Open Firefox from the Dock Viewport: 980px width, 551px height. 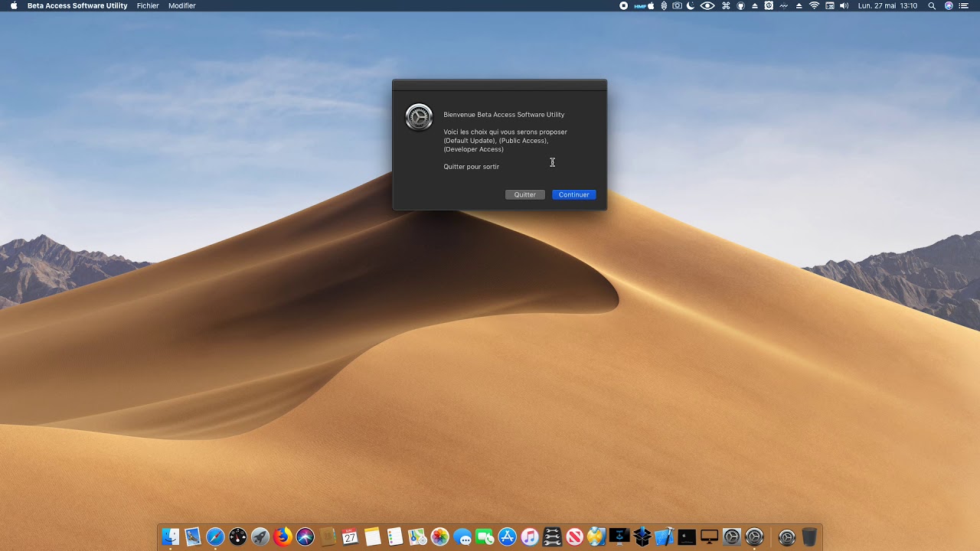[x=283, y=537]
